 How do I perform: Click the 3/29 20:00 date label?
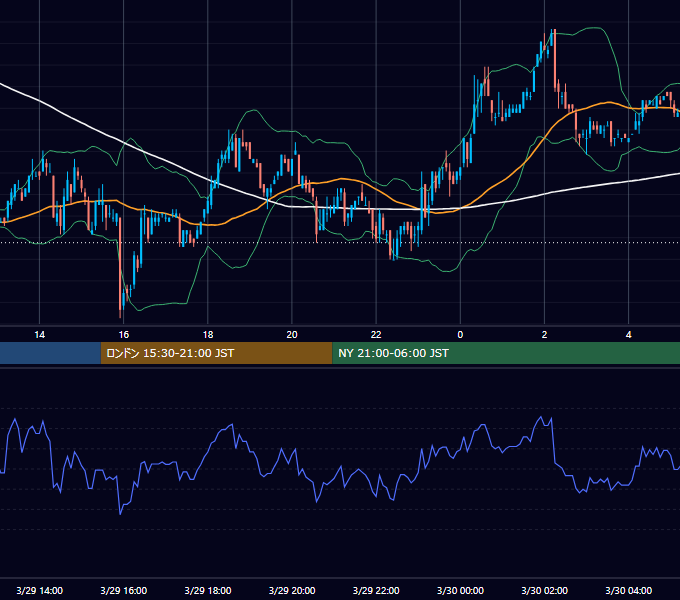click(292, 590)
